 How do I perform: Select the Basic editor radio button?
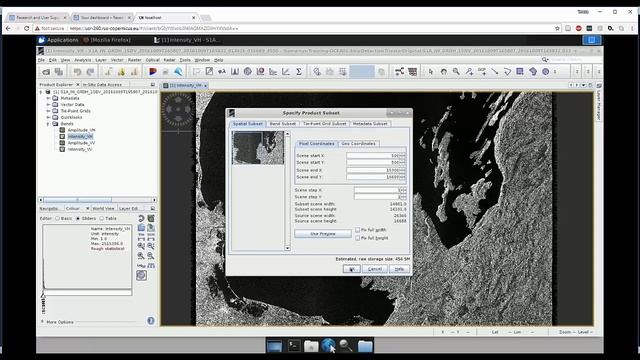click(x=58, y=218)
